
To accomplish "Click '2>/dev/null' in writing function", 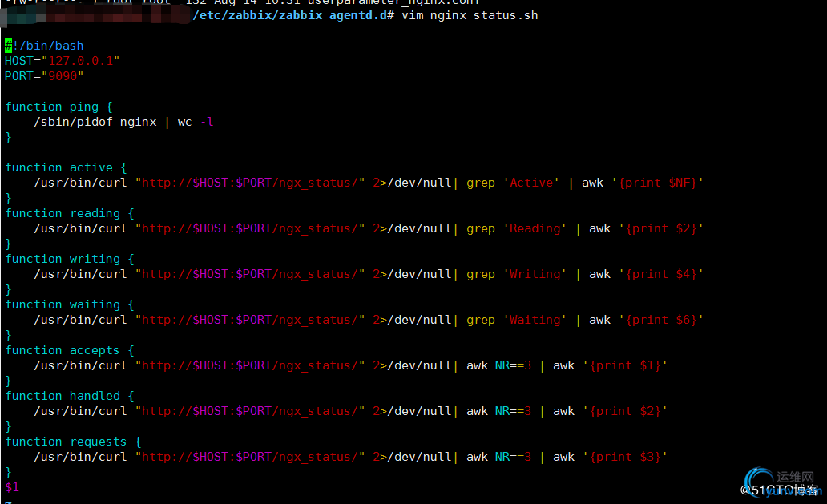I will pyautogui.click(x=413, y=275).
